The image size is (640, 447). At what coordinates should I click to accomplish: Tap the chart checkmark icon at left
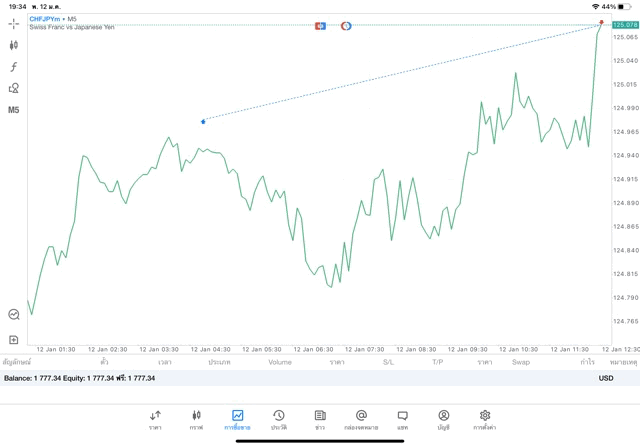(14, 314)
